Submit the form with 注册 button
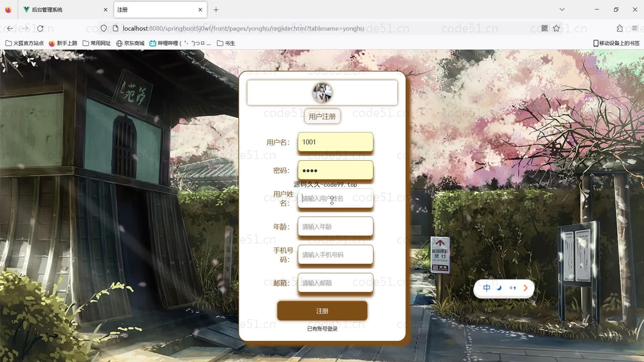644x362 pixels. coord(322,311)
